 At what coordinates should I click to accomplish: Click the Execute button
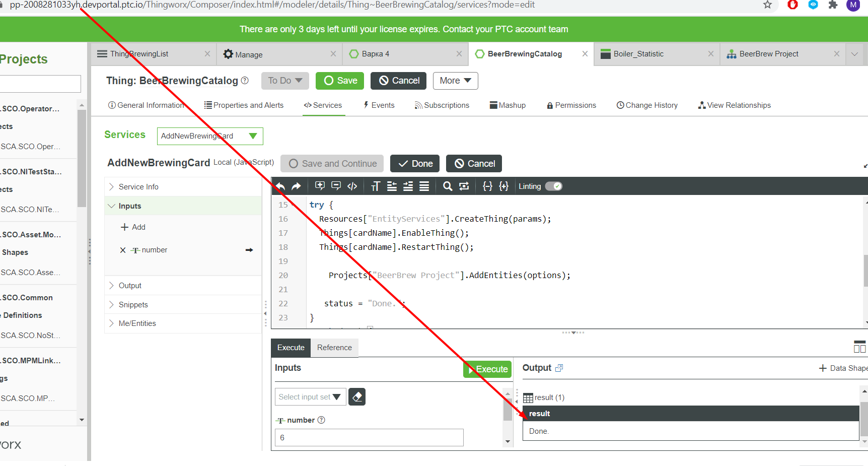click(486, 369)
